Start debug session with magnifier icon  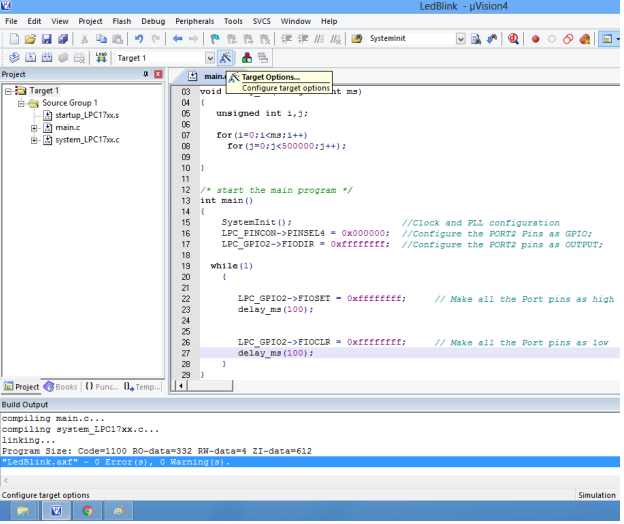pyautogui.click(x=513, y=39)
